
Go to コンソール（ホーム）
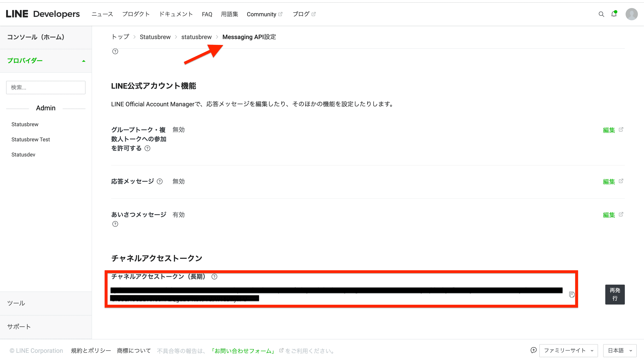coord(46,37)
